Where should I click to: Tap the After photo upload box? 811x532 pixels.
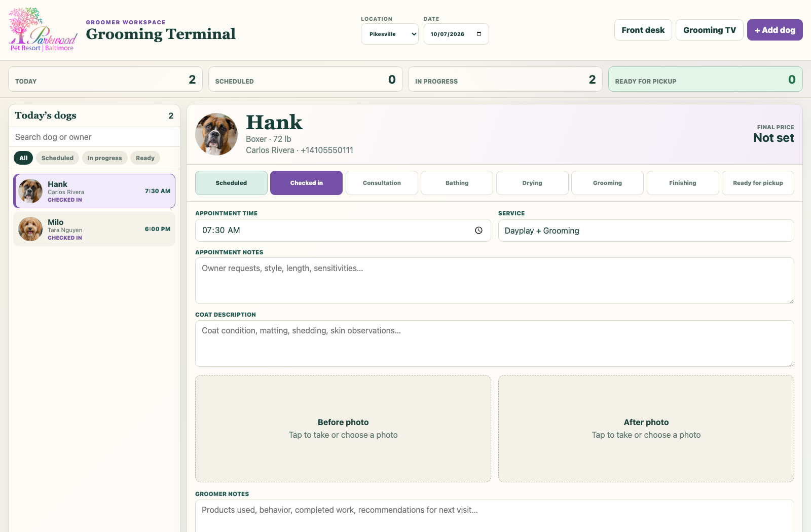pos(646,429)
